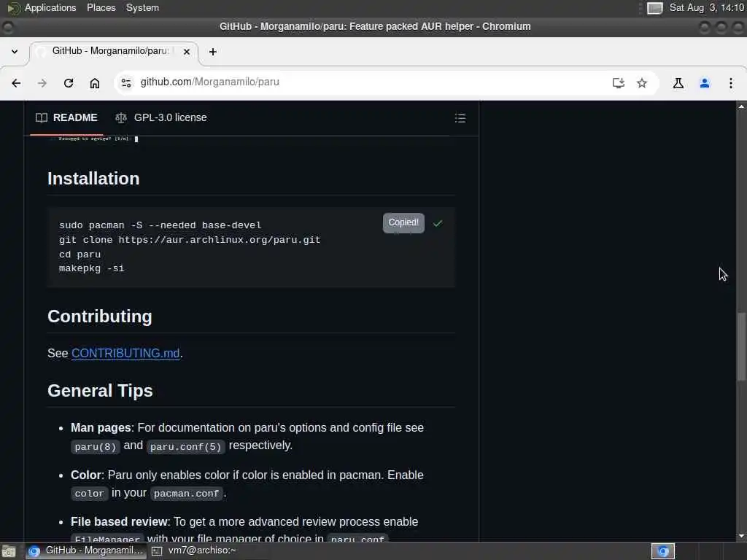
Task: Open the browser profile menu
Action: tap(705, 83)
